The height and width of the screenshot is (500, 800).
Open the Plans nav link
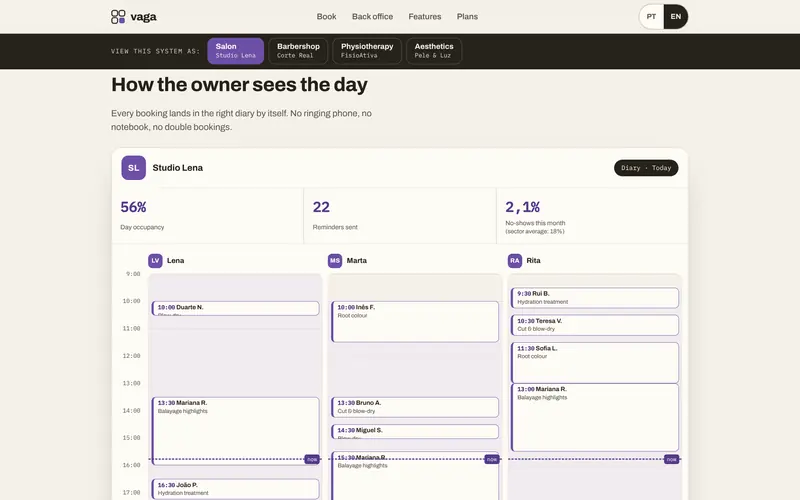[x=467, y=17]
